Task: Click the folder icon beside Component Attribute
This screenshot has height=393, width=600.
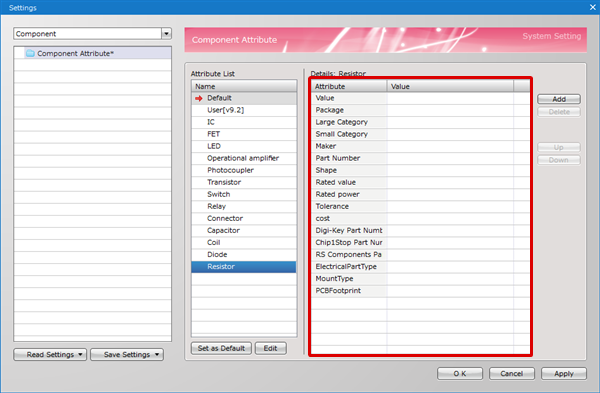Action: point(30,53)
